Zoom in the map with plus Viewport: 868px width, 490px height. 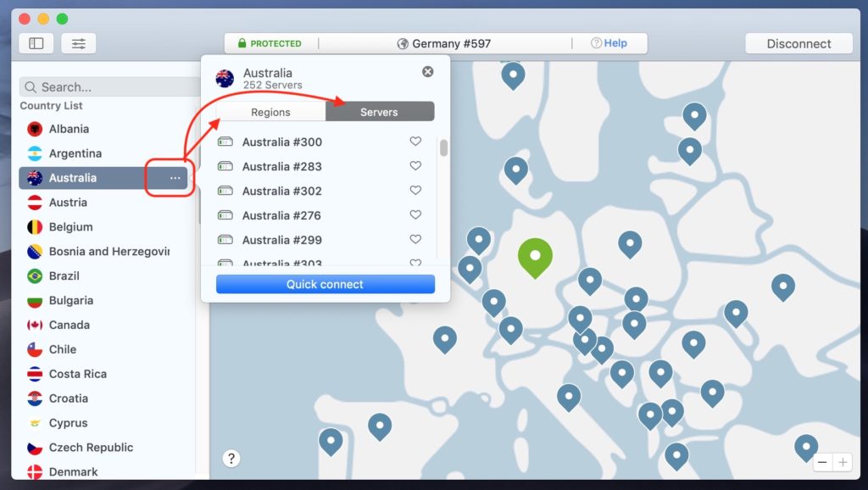(843, 462)
